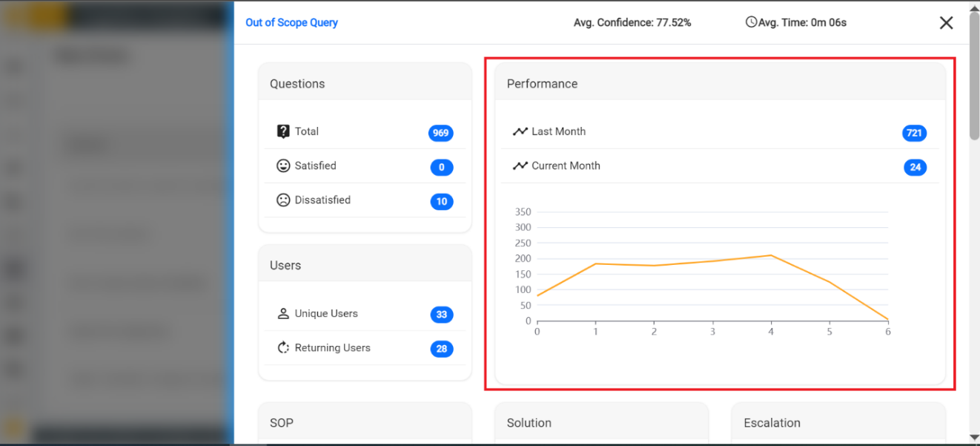Click the vertical scrollbar thumb
980x446 pixels.
pyautogui.click(x=974, y=74)
